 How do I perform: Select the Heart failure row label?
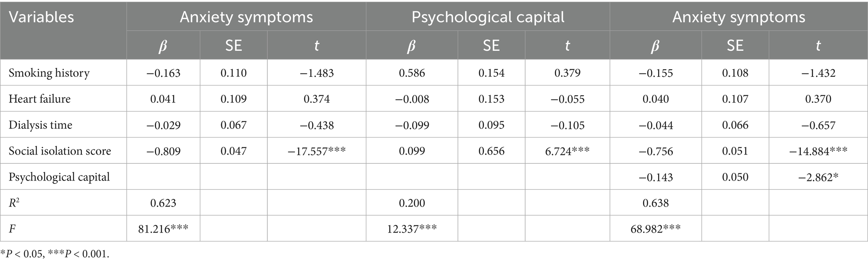tap(40, 99)
